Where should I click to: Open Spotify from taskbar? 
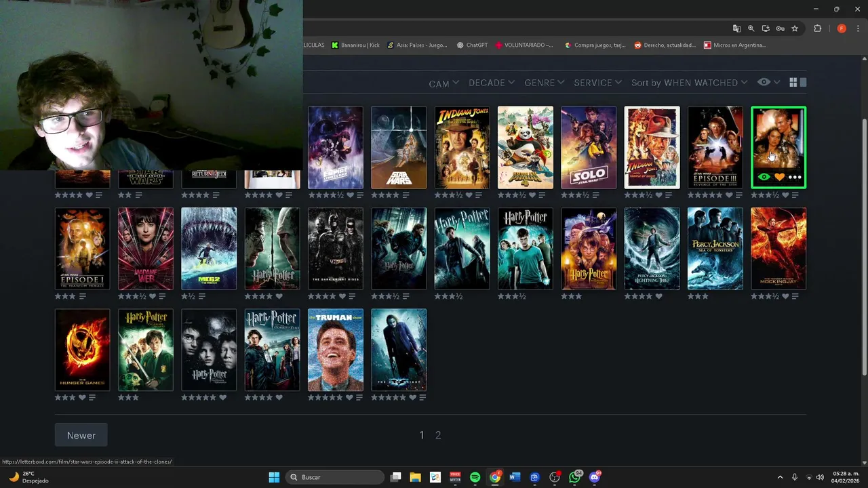pyautogui.click(x=475, y=477)
